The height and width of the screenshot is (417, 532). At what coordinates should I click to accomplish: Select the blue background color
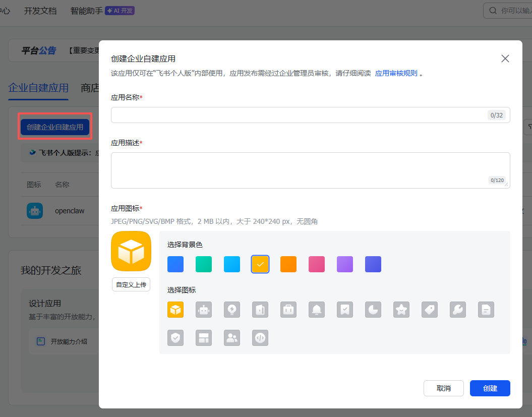[x=175, y=264]
